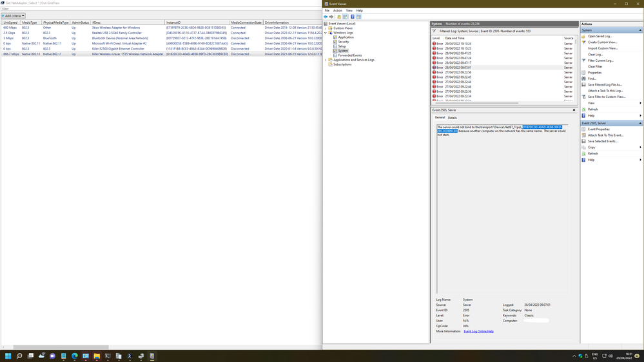Click Save Filter to Custom View icon

pos(583,97)
